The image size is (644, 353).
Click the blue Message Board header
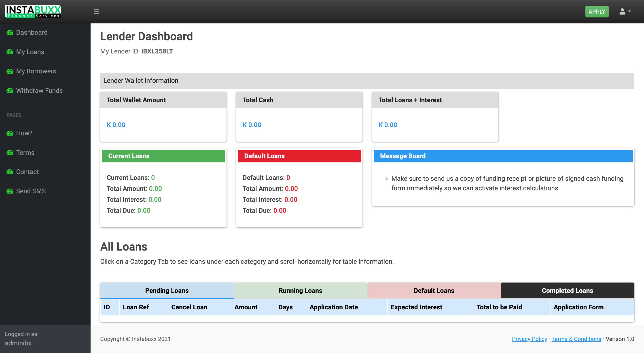tap(503, 156)
